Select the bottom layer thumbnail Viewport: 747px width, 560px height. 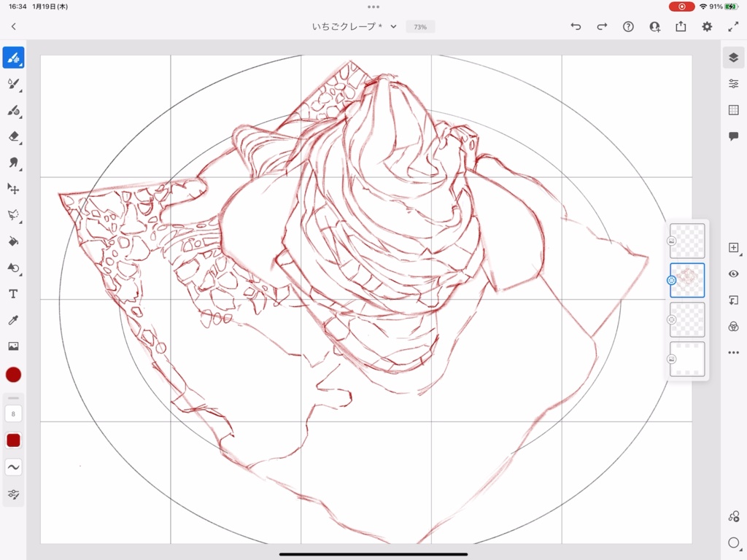[x=687, y=359]
